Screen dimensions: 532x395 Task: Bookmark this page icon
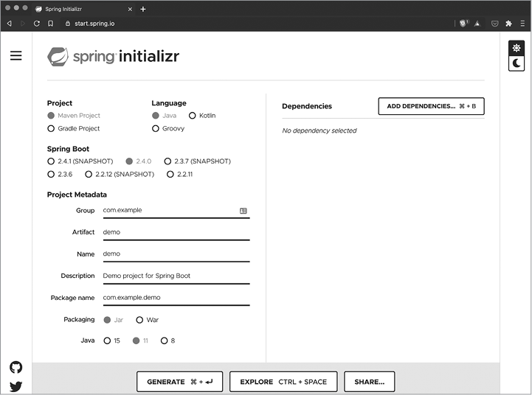pos(50,24)
